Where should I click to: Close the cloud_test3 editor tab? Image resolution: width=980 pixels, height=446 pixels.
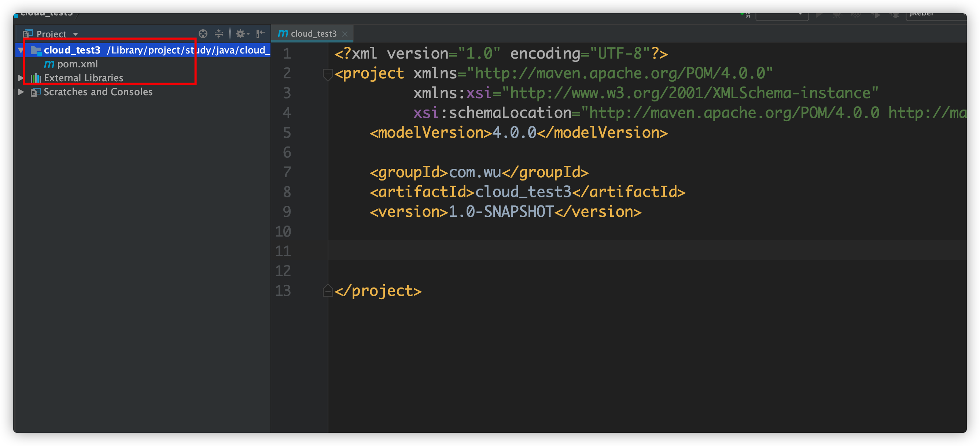(345, 34)
